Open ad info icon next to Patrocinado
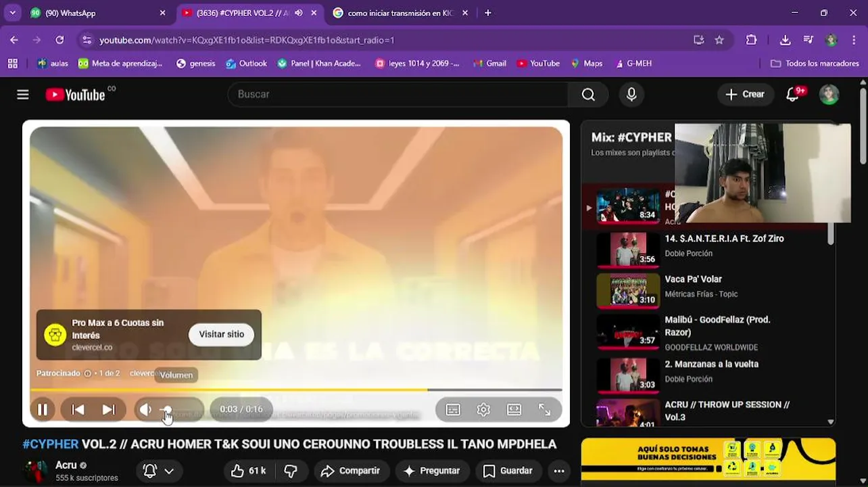Viewport: 868px width, 487px height. click(87, 373)
